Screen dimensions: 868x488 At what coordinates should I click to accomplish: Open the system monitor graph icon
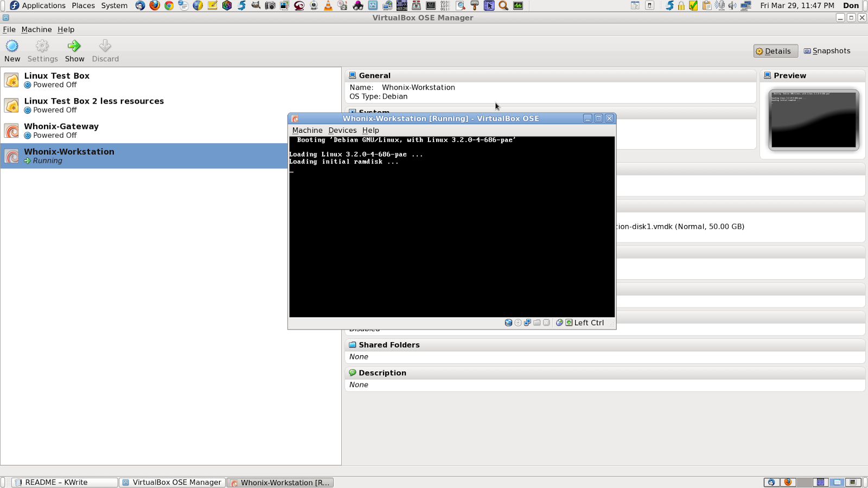[x=518, y=5]
